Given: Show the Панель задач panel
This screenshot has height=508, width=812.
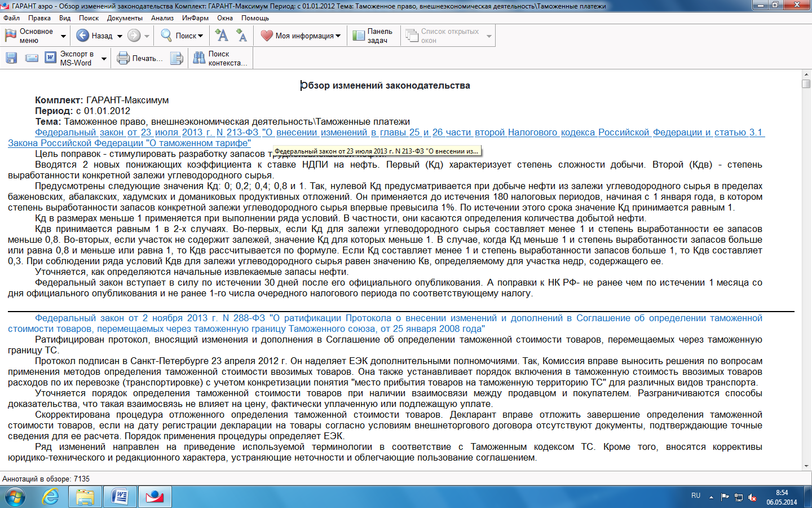Looking at the screenshot, I should (x=373, y=36).
